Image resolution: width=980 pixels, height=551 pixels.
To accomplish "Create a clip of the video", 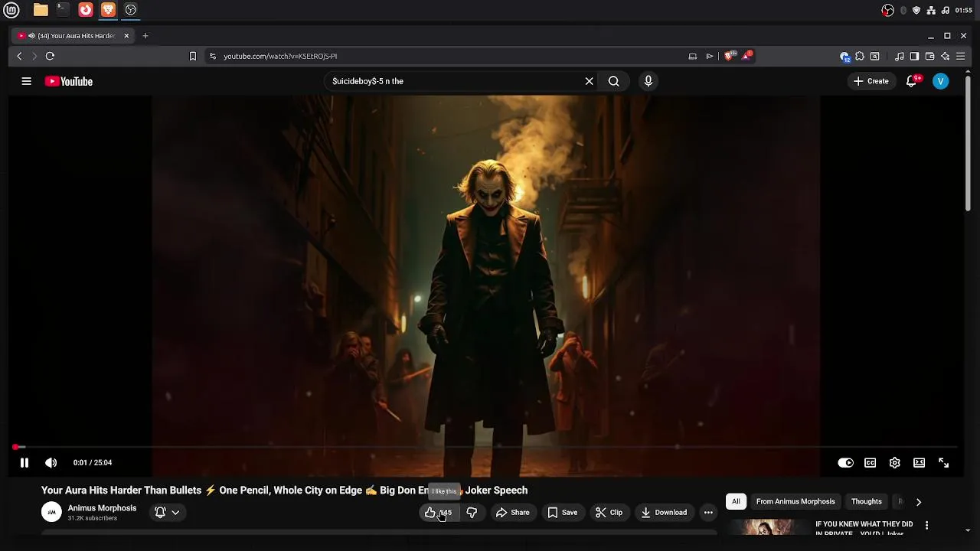I will (609, 513).
